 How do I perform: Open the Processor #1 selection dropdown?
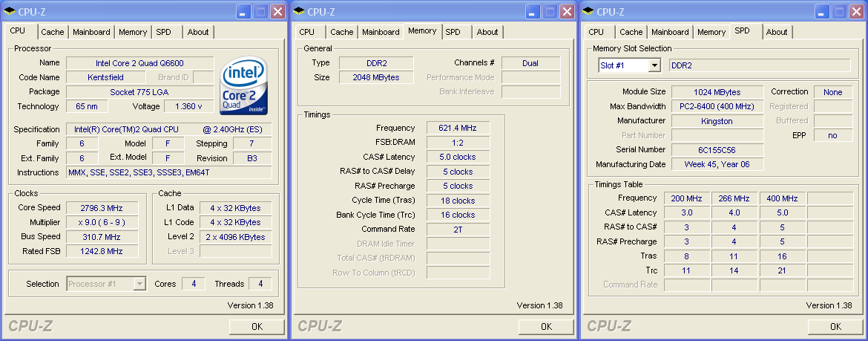point(140,284)
